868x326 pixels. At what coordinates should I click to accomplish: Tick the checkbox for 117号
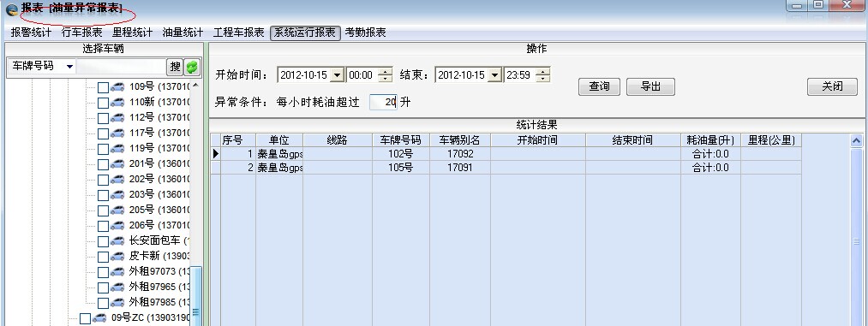pyautogui.click(x=103, y=133)
